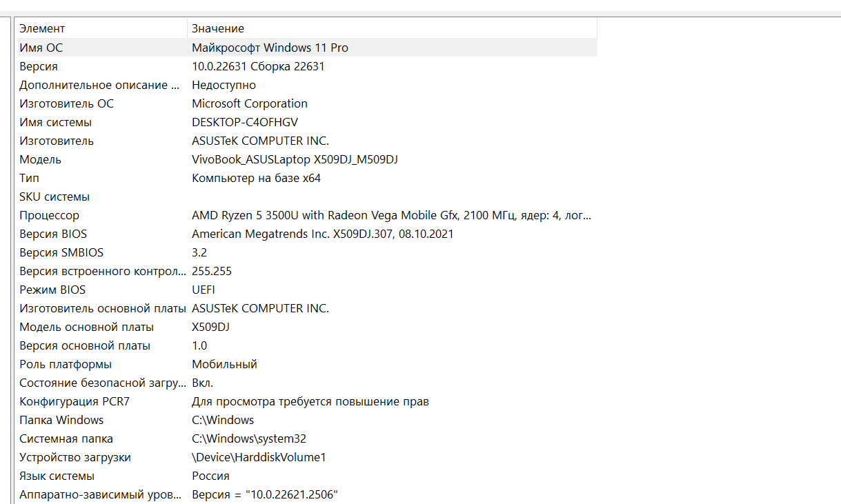The width and height of the screenshot is (841, 504).
Task: Select the 'SKU системы' row
Action: point(306,196)
